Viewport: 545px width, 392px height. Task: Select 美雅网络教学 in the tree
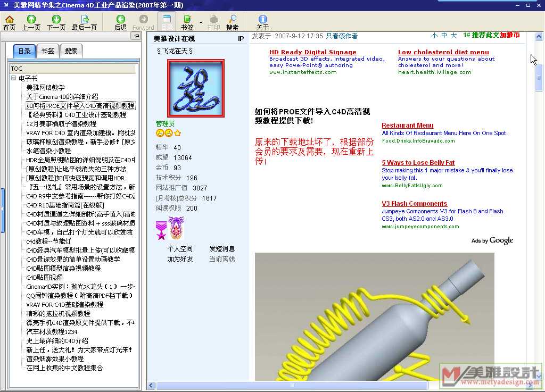(x=46, y=88)
